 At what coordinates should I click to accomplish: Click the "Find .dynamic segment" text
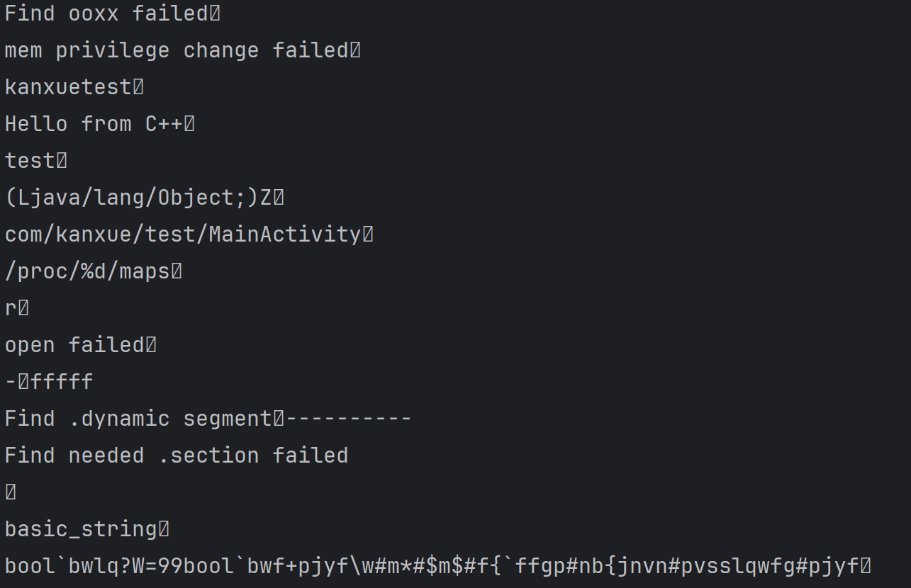point(138,419)
